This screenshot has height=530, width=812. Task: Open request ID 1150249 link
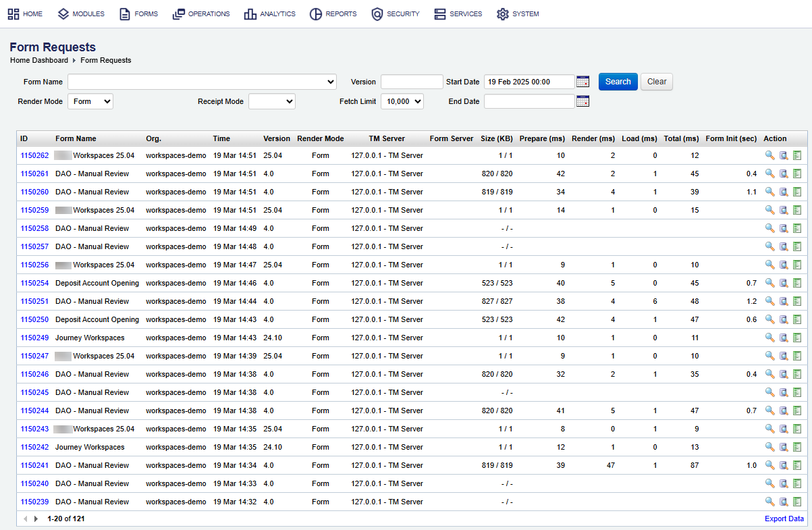34,338
